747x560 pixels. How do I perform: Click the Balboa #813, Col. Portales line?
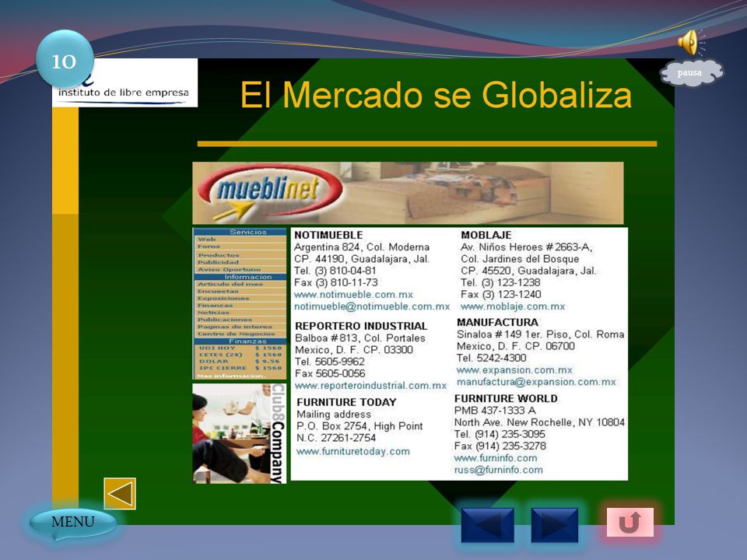tap(360, 338)
